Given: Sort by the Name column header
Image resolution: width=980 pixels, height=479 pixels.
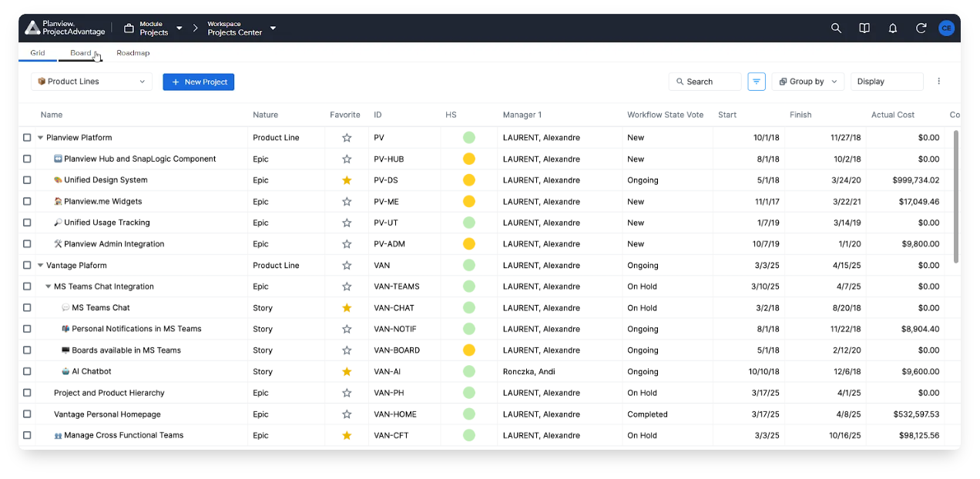Looking at the screenshot, I should pos(52,115).
